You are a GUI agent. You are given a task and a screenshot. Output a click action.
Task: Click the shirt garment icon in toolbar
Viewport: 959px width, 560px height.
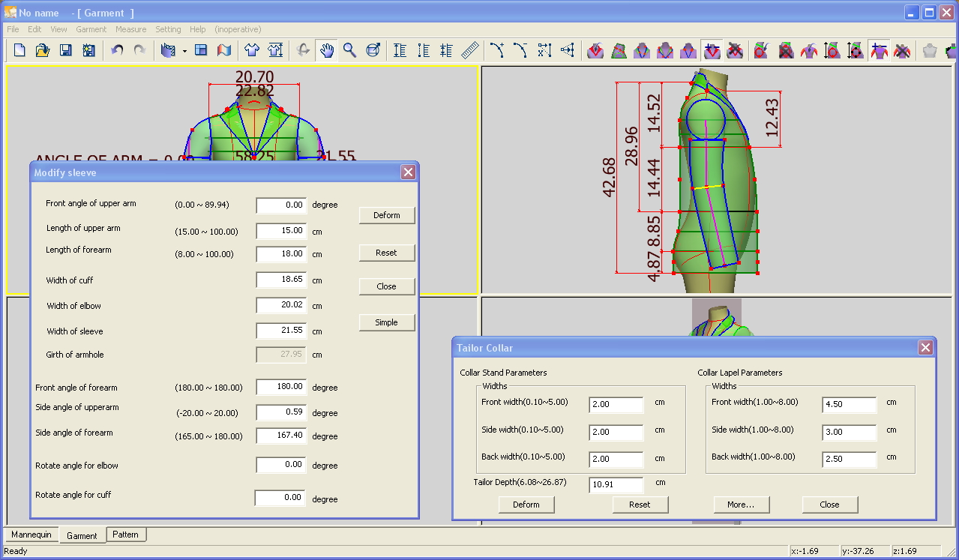pos(252,50)
